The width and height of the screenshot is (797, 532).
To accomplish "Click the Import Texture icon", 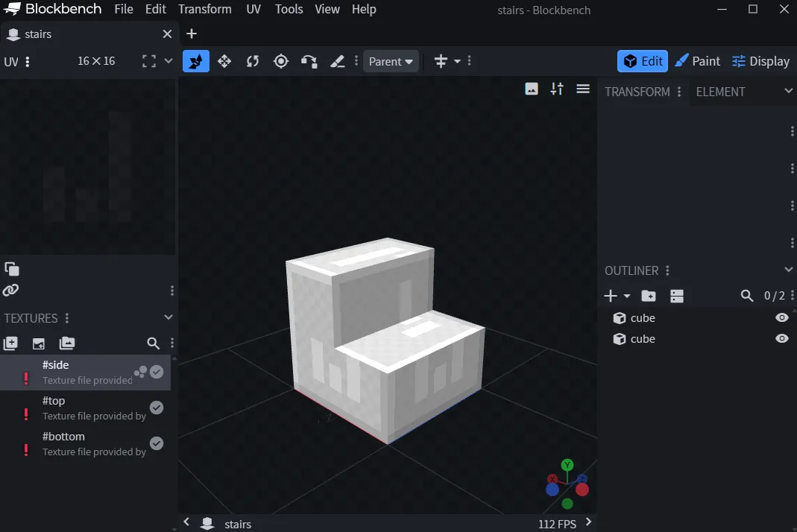I will [10, 343].
